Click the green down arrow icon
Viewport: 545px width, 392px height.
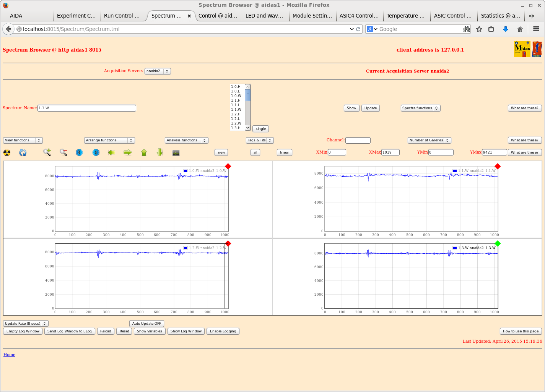[160, 152]
